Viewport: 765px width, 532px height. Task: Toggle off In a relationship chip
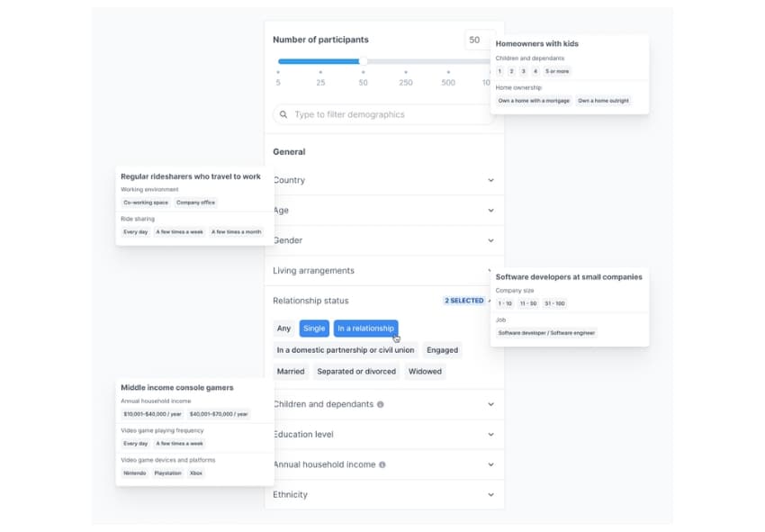(365, 329)
